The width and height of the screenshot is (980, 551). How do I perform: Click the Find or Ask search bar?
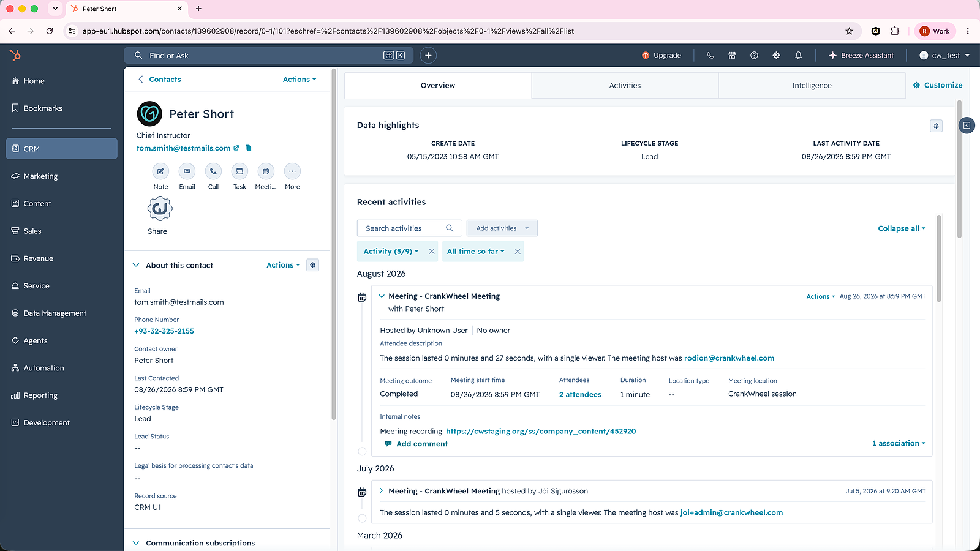268,55
